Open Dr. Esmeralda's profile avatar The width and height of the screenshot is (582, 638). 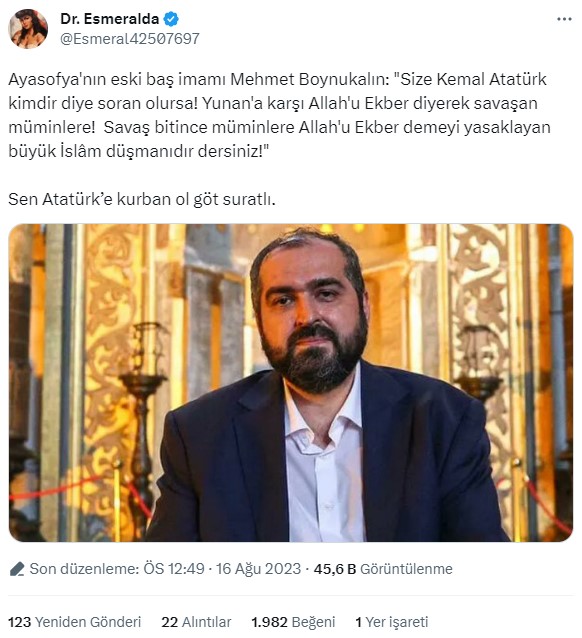pos(28,29)
